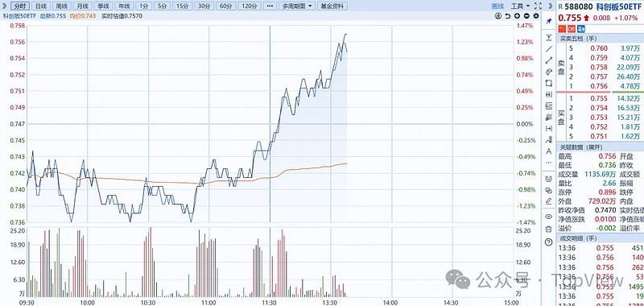The width and height of the screenshot is (644, 306).
Task: Switch to 日线 daily chart tab
Action: (x=41, y=6)
